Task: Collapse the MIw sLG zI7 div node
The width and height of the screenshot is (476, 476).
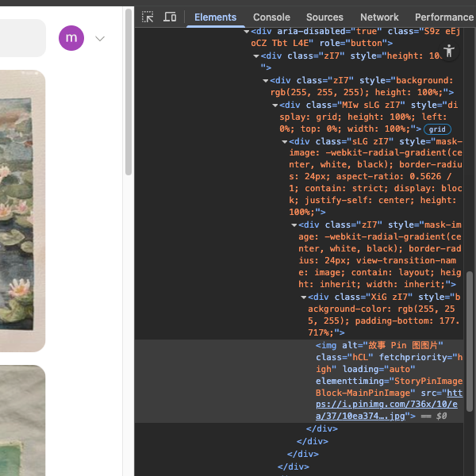Action: [x=275, y=106]
